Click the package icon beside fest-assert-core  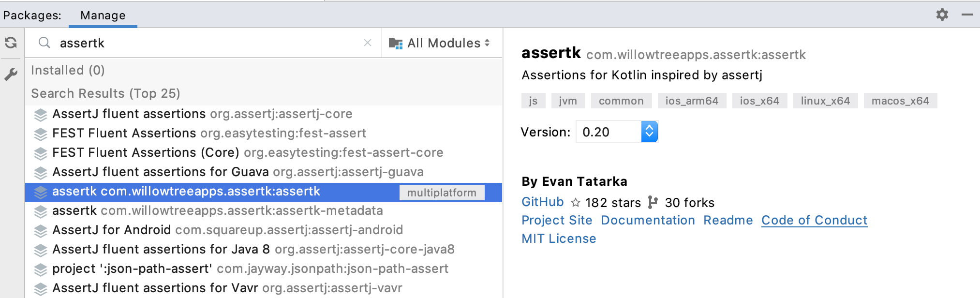[41, 153]
